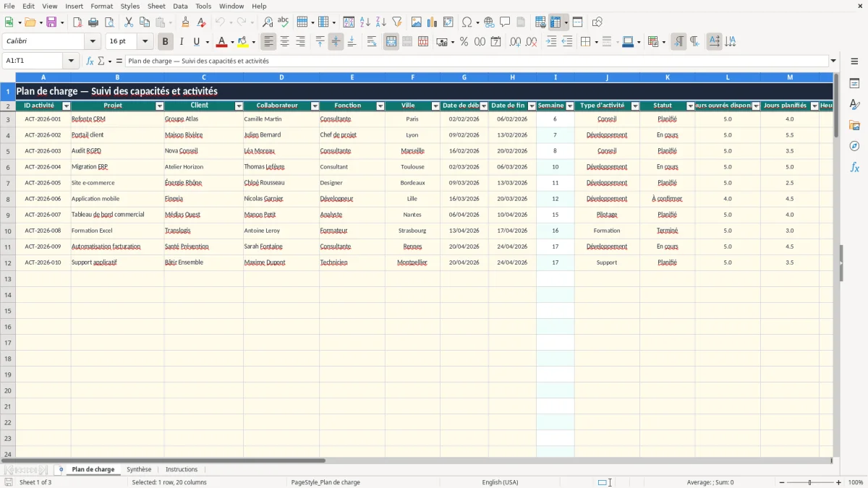Open the Font Name dropdown arrow
This screenshot has width=868, height=488.
[x=93, y=42]
